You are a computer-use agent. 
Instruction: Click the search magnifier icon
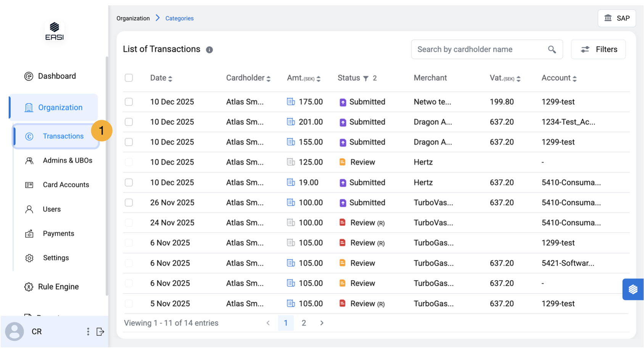[x=552, y=50]
